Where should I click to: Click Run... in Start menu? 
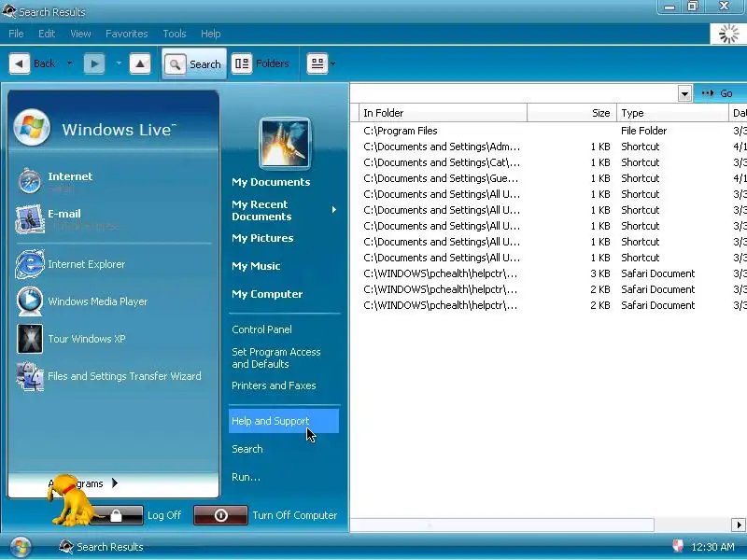pyautogui.click(x=246, y=477)
